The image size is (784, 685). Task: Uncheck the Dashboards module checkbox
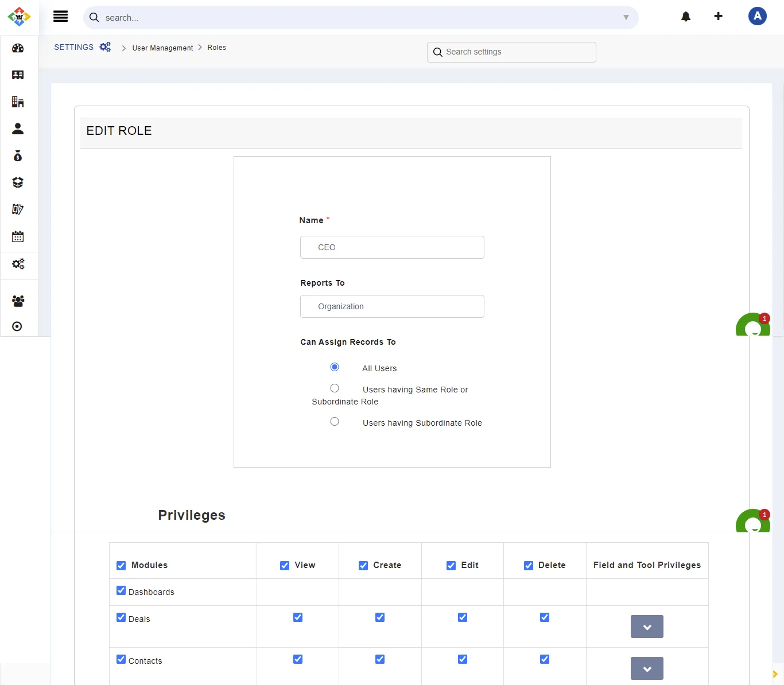coord(121,590)
